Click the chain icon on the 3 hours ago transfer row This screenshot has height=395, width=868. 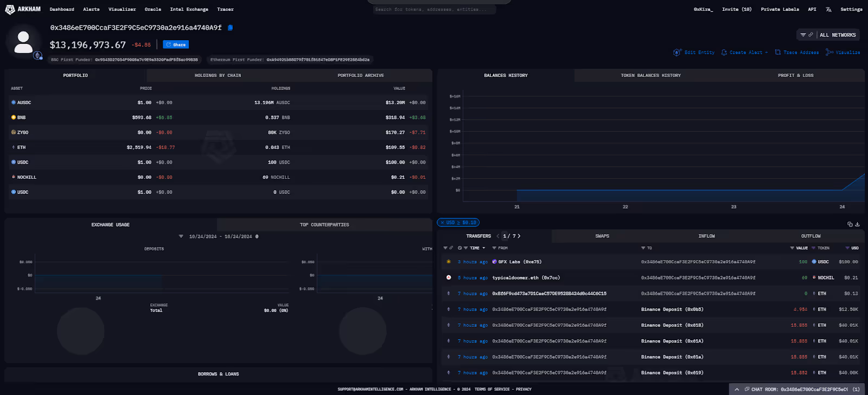(449, 262)
